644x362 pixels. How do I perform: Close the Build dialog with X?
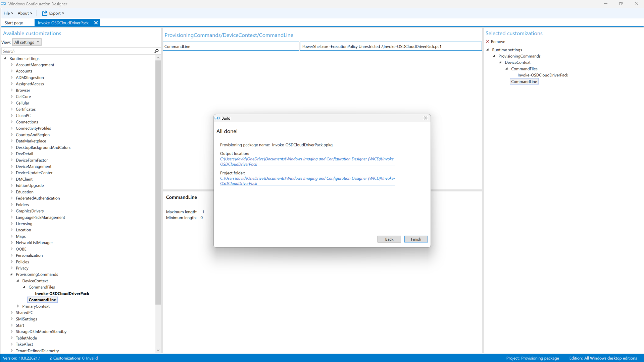pyautogui.click(x=425, y=118)
